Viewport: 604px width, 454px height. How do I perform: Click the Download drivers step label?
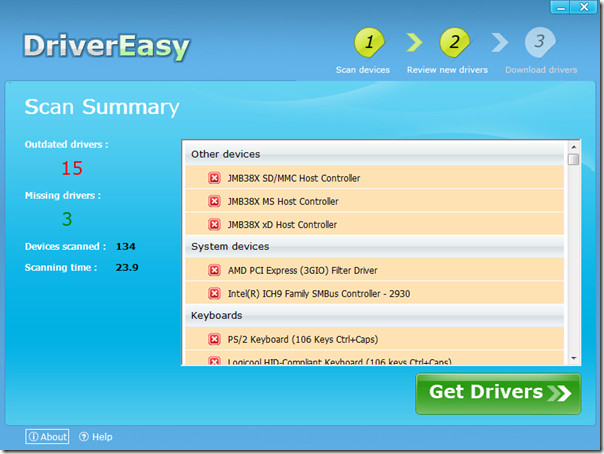point(541,70)
